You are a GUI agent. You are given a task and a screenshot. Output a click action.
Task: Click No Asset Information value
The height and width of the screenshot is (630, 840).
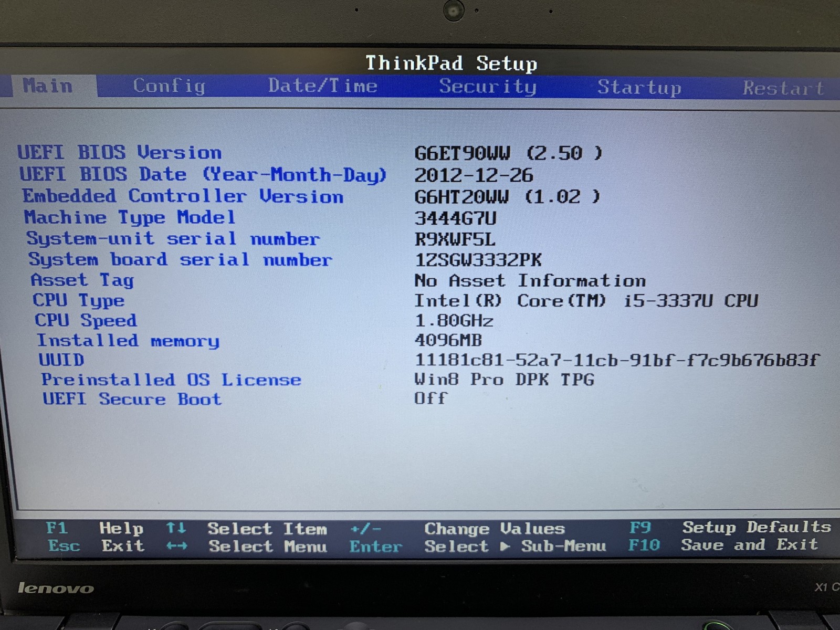(x=530, y=280)
